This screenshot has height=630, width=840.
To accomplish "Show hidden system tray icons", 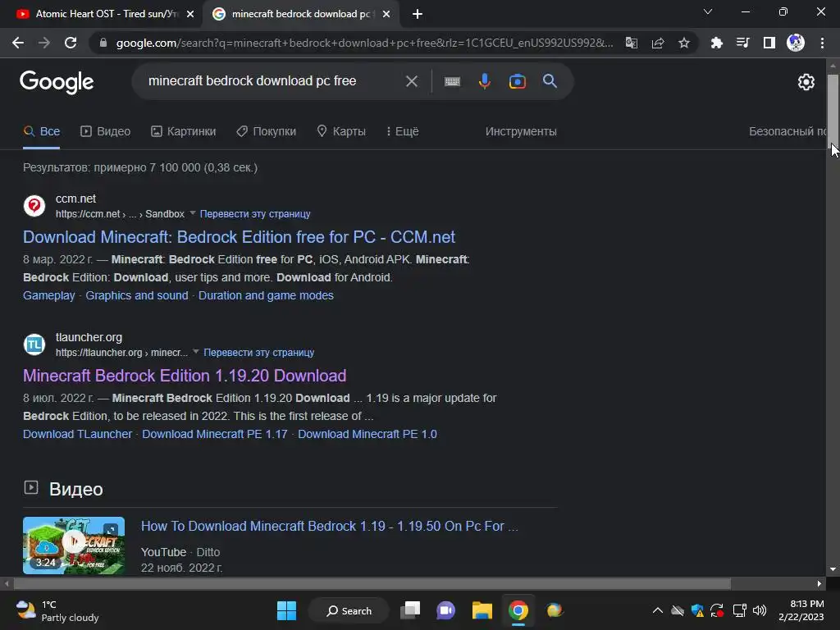I will coord(658,610).
